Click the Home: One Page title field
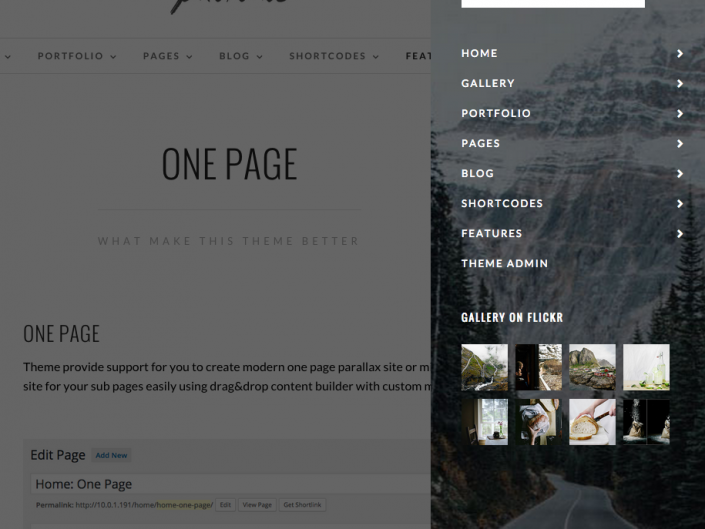 (x=230, y=484)
